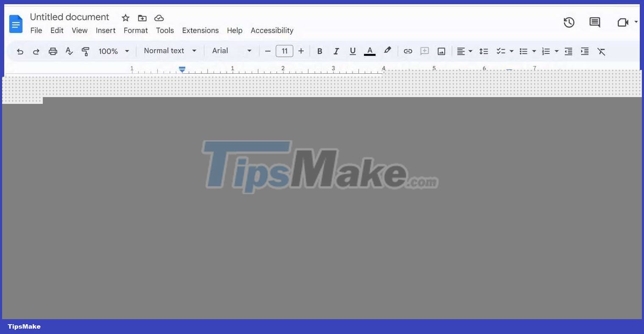Show all comments
Screen dimensions: 644x334
pyautogui.click(x=594, y=22)
